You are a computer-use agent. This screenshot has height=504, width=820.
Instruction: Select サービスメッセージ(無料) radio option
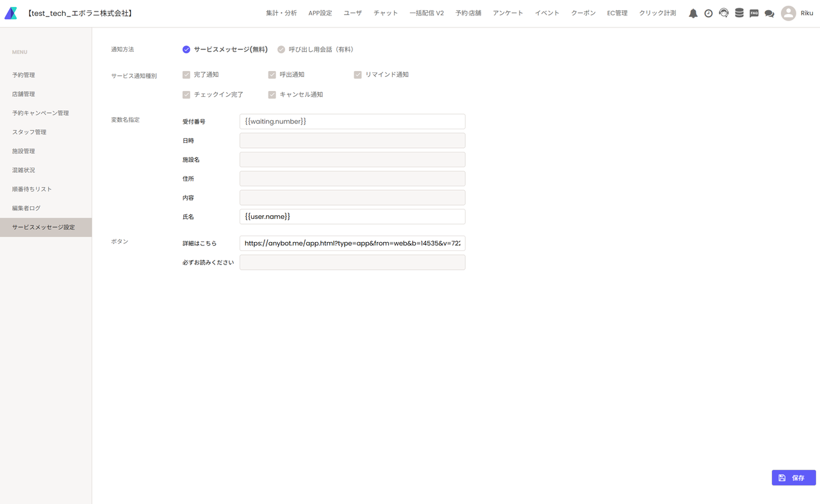click(186, 49)
